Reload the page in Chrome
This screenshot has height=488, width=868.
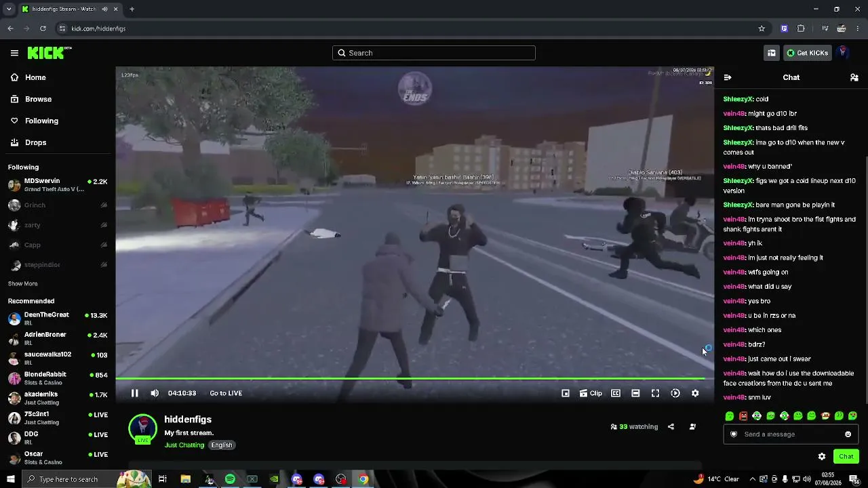[x=43, y=28]
